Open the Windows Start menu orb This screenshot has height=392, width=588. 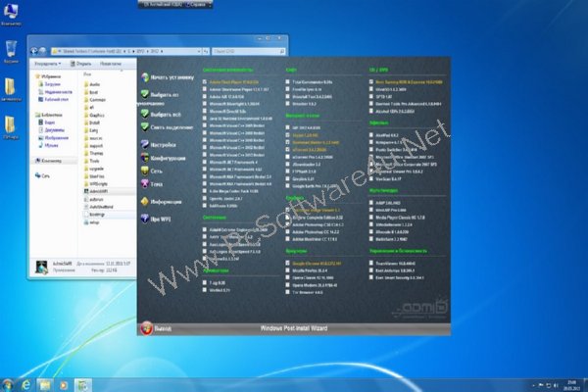[7, 385]
